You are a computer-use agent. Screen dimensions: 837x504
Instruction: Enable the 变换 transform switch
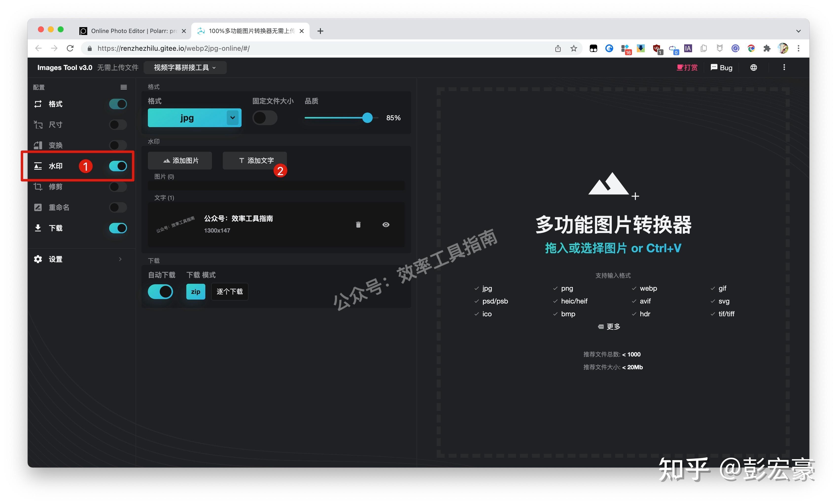[118, 145]
